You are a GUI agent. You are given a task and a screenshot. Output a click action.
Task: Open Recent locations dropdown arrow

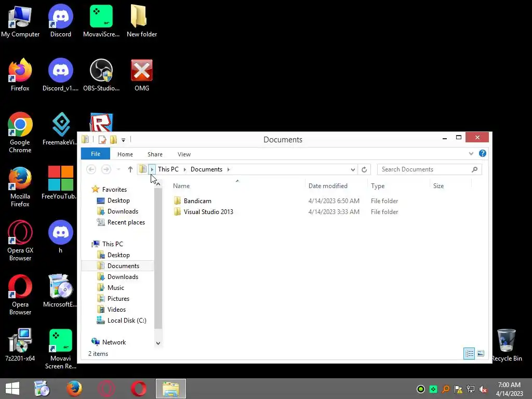118,169
